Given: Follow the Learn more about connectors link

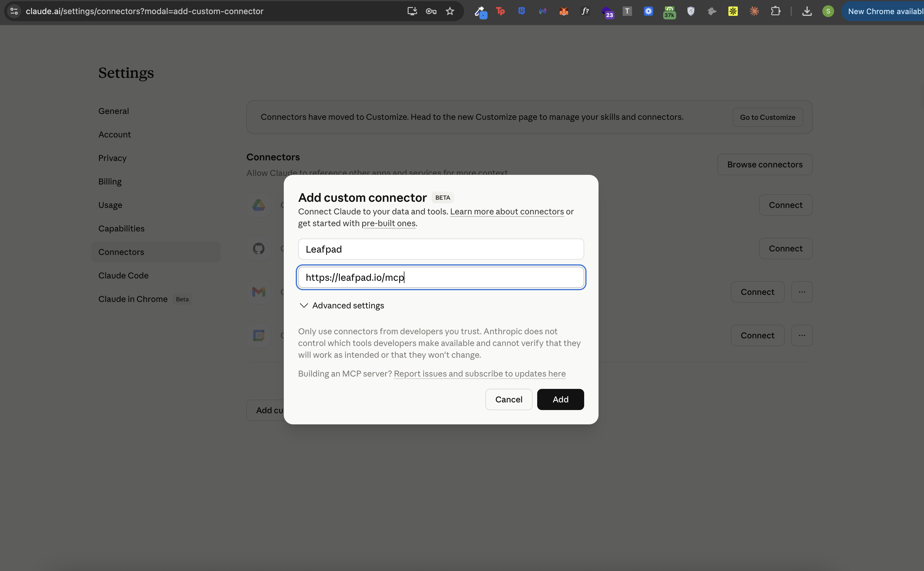Looking at the screenshot, I should coord(507,211).
